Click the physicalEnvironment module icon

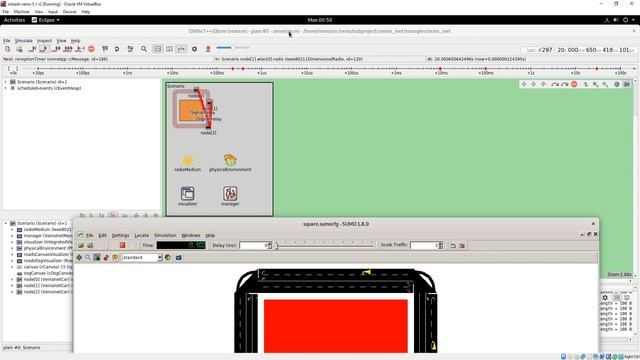[230, 160]
